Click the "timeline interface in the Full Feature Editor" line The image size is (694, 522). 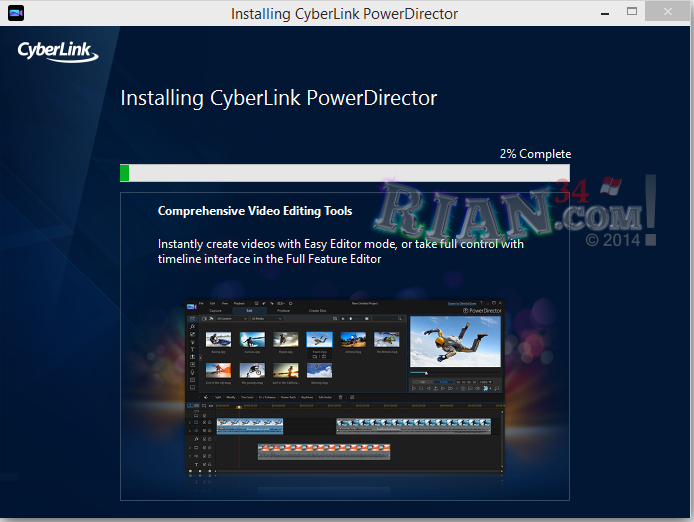point(269,259)
